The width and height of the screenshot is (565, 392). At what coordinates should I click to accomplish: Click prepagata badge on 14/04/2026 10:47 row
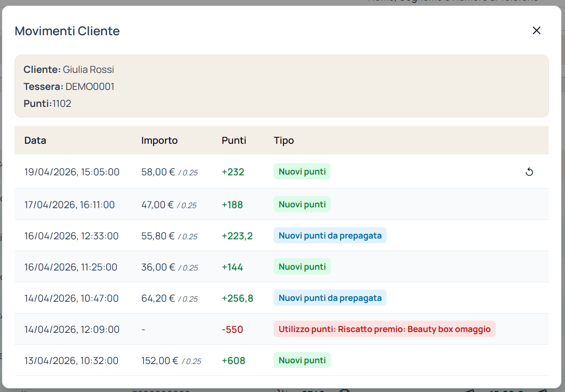(330, 298)
